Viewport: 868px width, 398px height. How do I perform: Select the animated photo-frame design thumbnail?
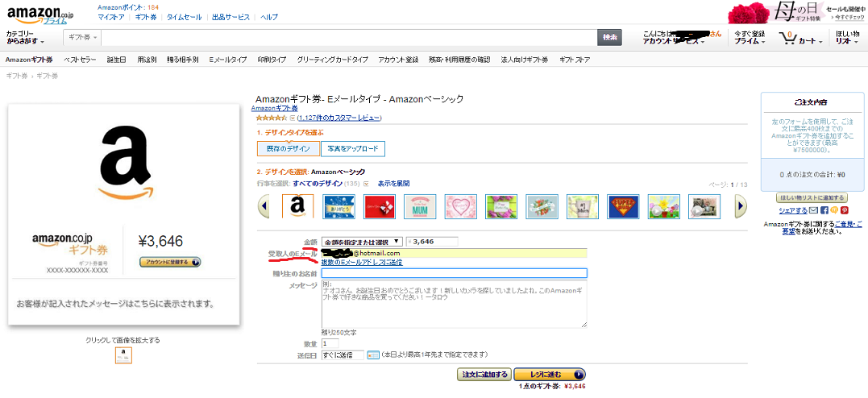[x=704, y=206]
